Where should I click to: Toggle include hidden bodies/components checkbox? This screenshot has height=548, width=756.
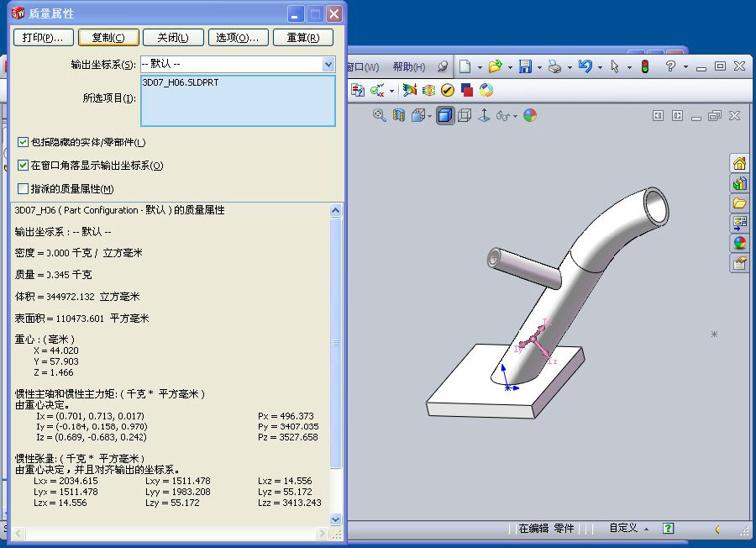tap(24, 143)
